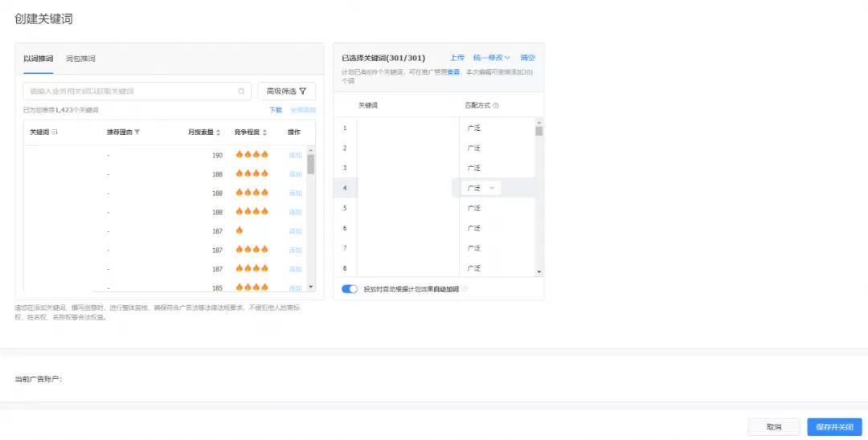Screen dimensions: 868x440
Task: Toggle the 投放时自动根据计划效果自动加词 switch
Action: click(350, 289)
